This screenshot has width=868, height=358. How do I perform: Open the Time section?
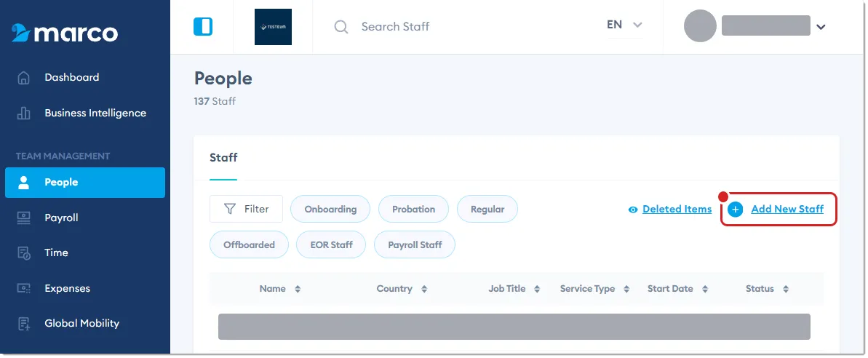pyautogui.click(x=57, y=253)
